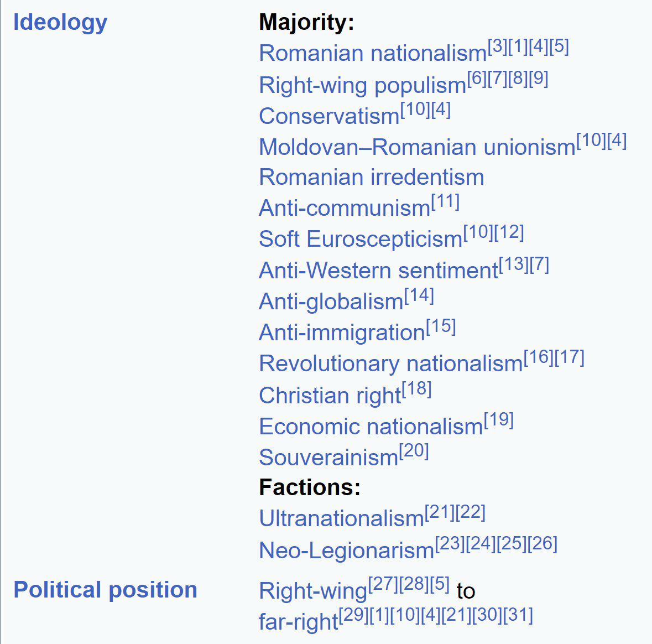
Task: Click the Romanian irredentism link
Action: coord(371,178)
